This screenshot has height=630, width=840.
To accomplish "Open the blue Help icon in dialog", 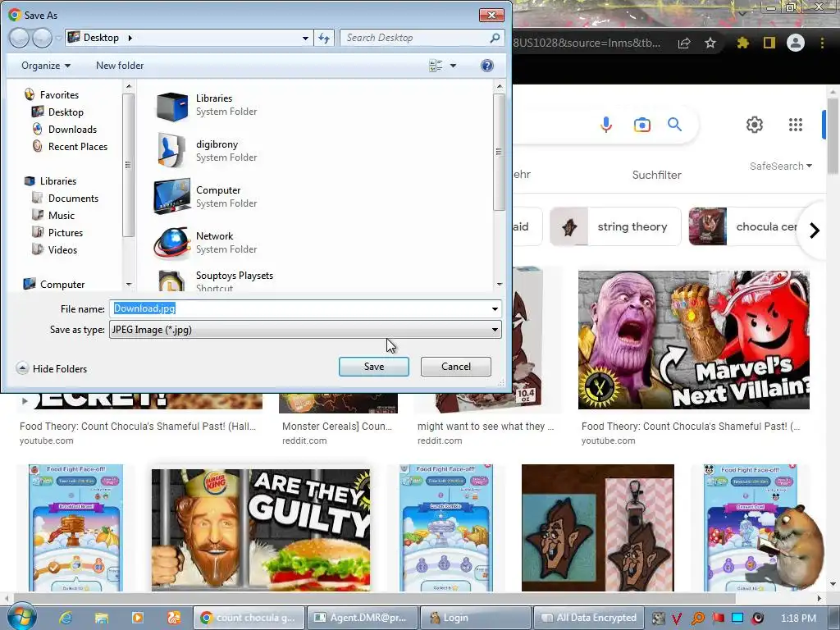I will (486, 66).
